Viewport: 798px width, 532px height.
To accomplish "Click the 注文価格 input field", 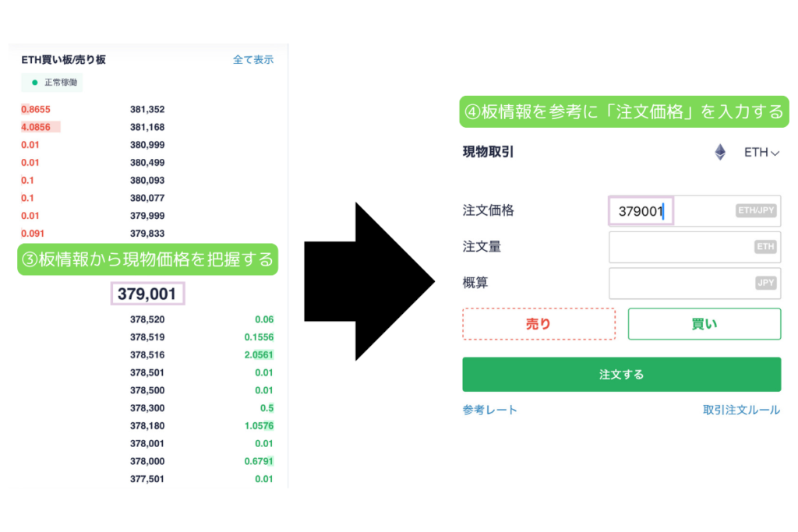I will tap(694, 211).
